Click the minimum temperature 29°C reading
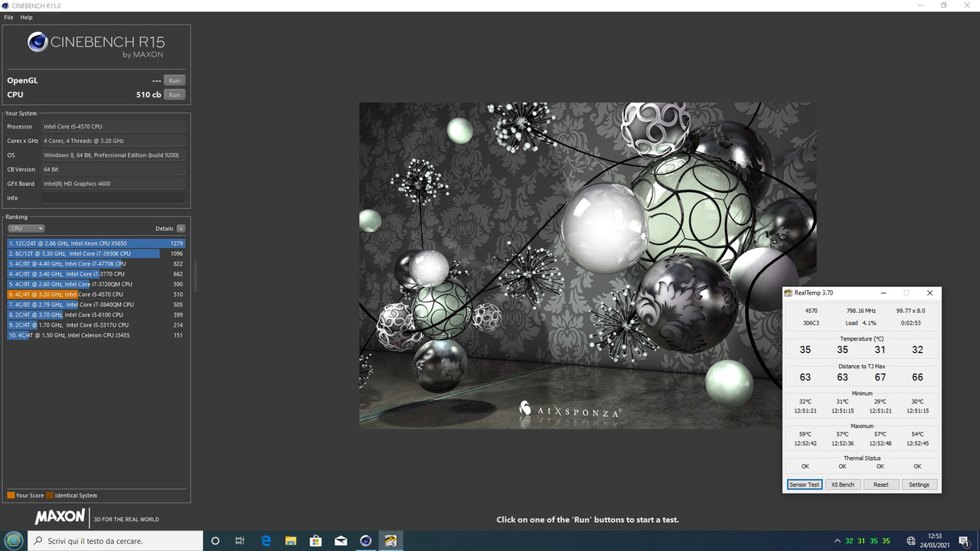 coord(880,402)
